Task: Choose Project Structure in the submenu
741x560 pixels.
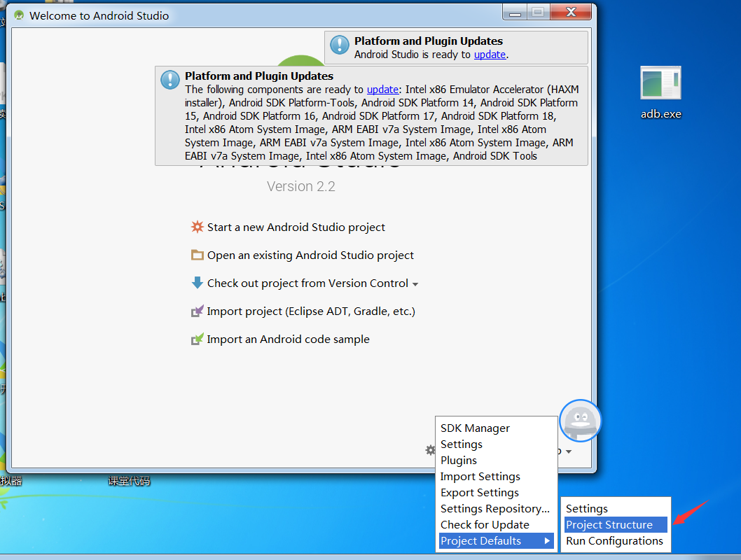Action: (616, 524)
